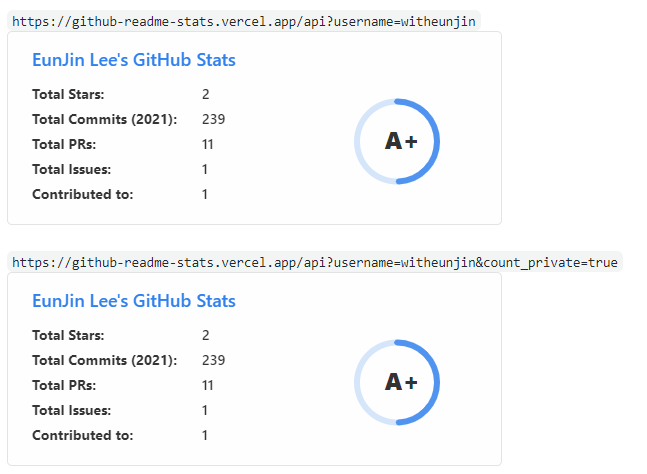
Task: Select the Total Stars label in the upper card
Action: pyautogui.click(x=68, y=94)
